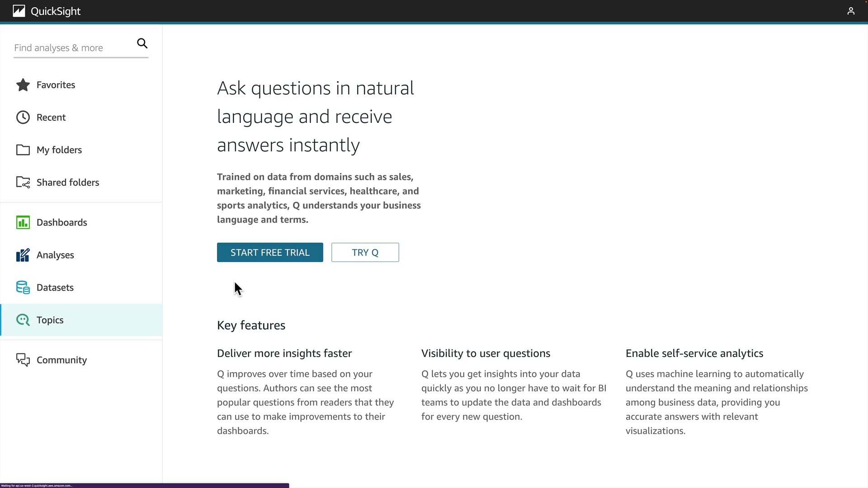Click the Topics Q icon
This screenshot has width=868, height=488.
pyautogui.click(x=23, y=320)
